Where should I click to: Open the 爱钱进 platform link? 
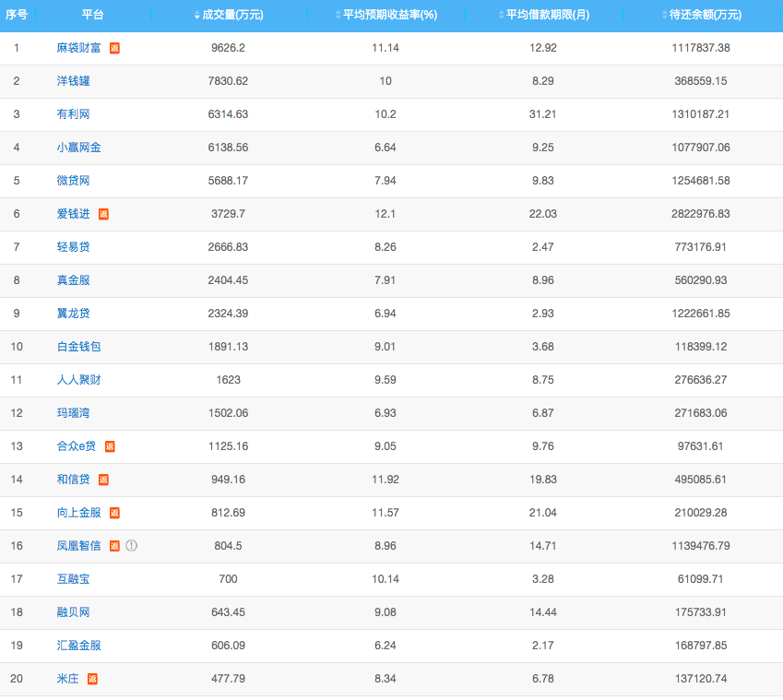point(74,214)
